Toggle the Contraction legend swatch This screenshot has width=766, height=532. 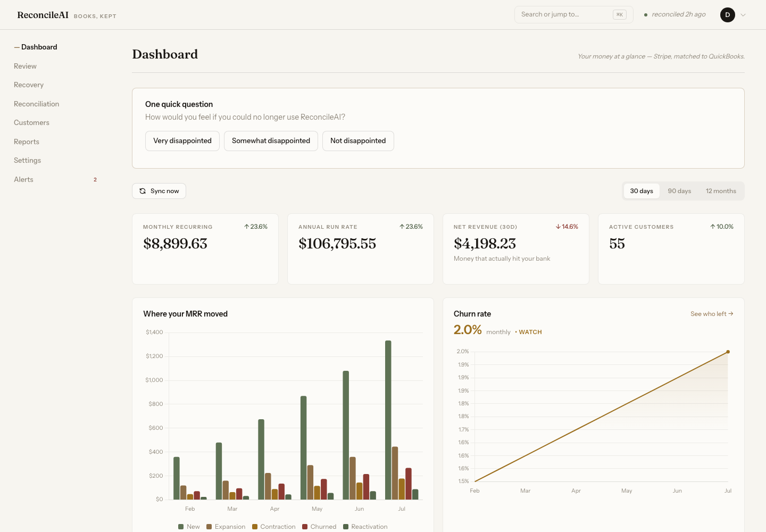point(255,527)
